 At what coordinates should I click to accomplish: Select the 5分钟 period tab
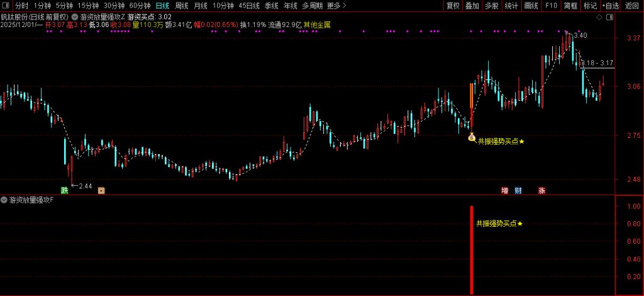coord(64,6)
